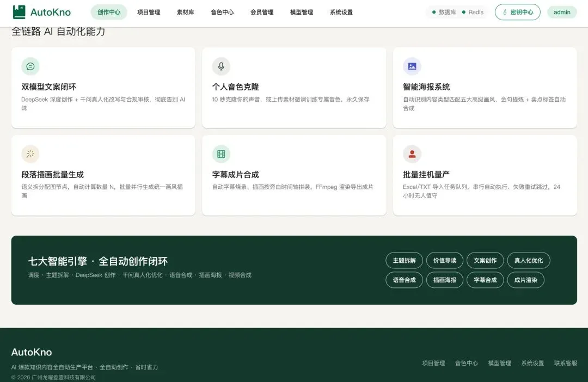
Task: Click the admin user badge
Action: click(x=562, y=12)
